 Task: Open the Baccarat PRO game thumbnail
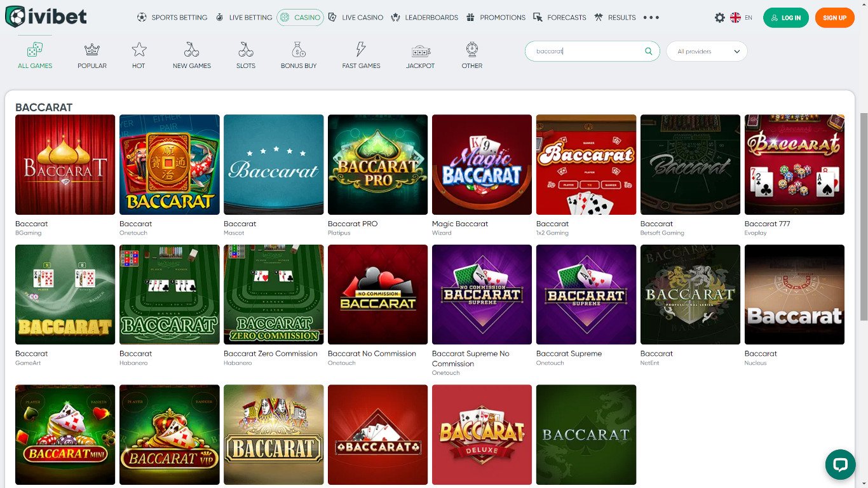[x=377, y=165]
